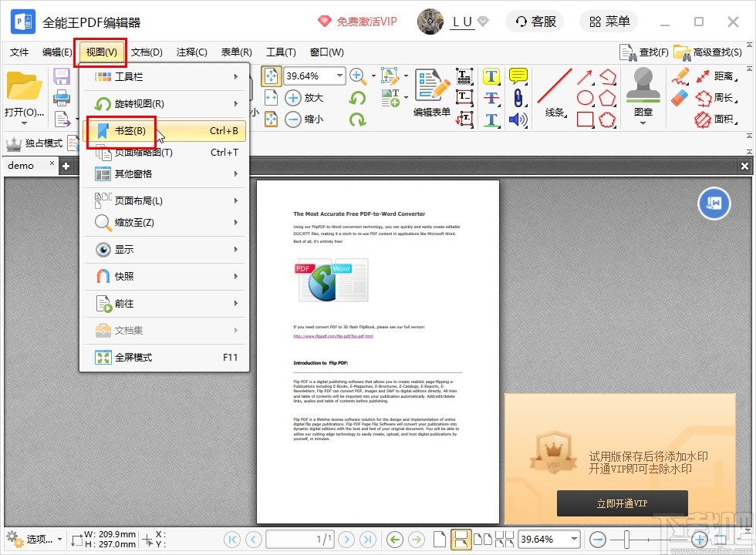Select the 周长 perimeter measure tool
756x555 pixels.
pyautogui.click(x=717, y=98)
